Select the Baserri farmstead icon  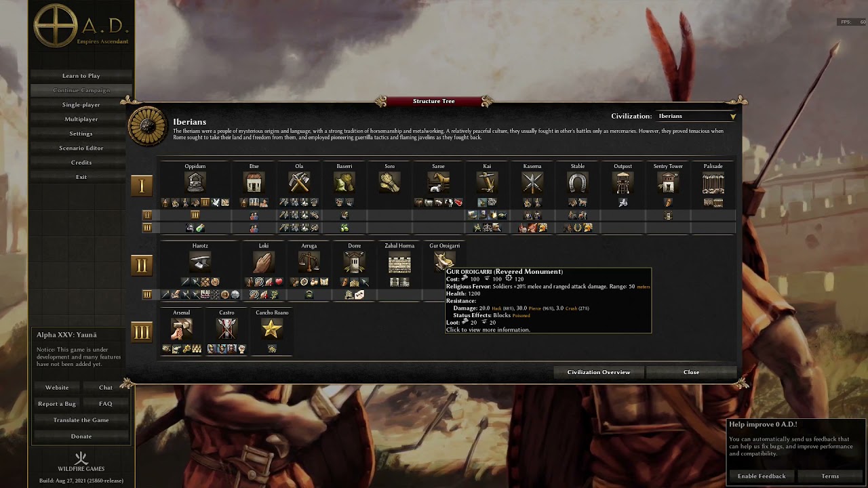tap(344, 182)
